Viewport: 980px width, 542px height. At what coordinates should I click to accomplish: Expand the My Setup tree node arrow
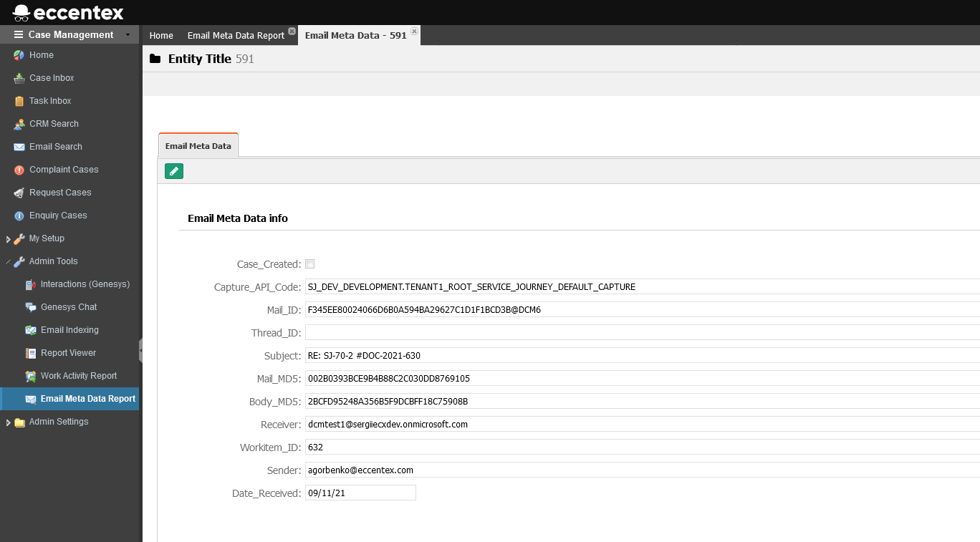click(8, 239)
